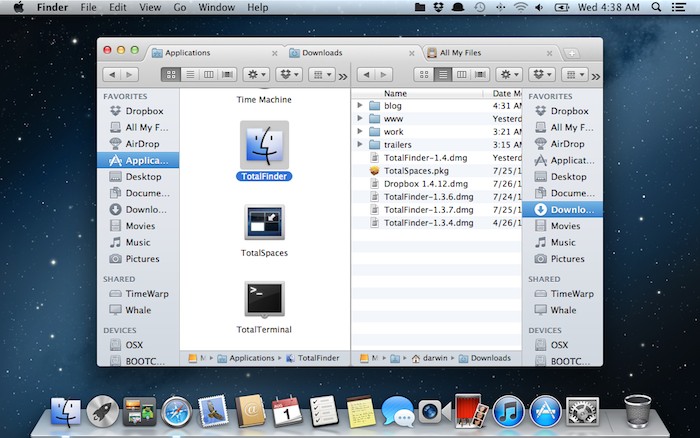700x438 pixels.
Task: Select the TotalSpaces.pkg file row
Action: coord(416,171)
